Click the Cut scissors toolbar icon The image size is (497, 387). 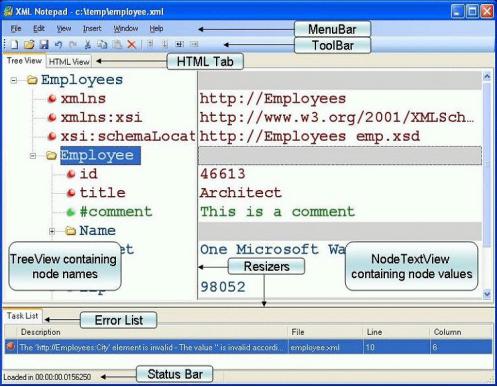point(88,44)
